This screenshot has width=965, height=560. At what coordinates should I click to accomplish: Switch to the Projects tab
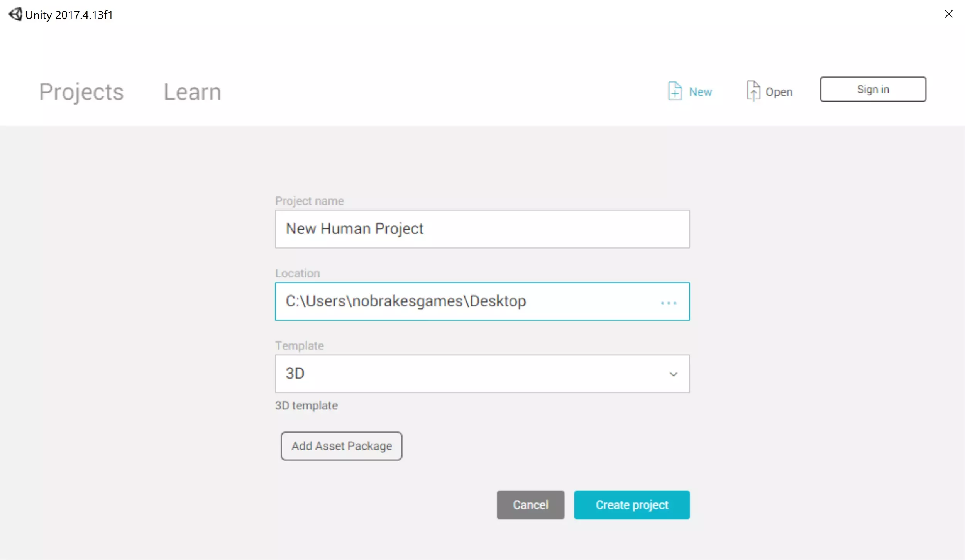81,92
